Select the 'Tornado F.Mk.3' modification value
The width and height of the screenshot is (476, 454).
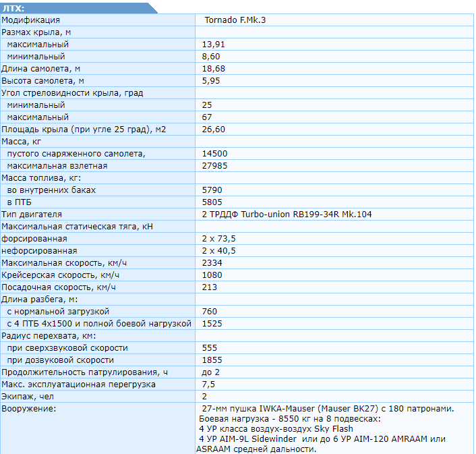[x=235, y=20]
